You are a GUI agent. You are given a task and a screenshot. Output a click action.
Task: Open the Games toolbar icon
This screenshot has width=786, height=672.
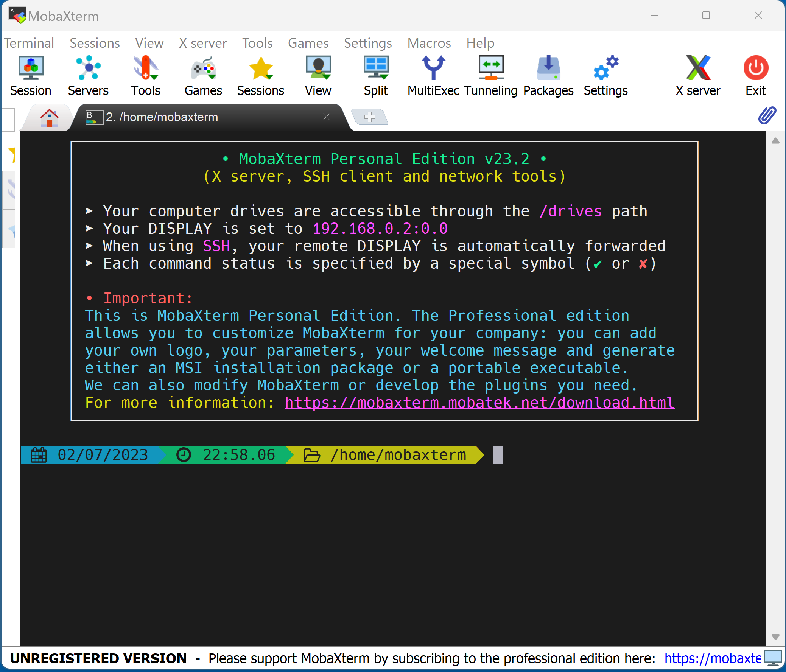(203, 76)
